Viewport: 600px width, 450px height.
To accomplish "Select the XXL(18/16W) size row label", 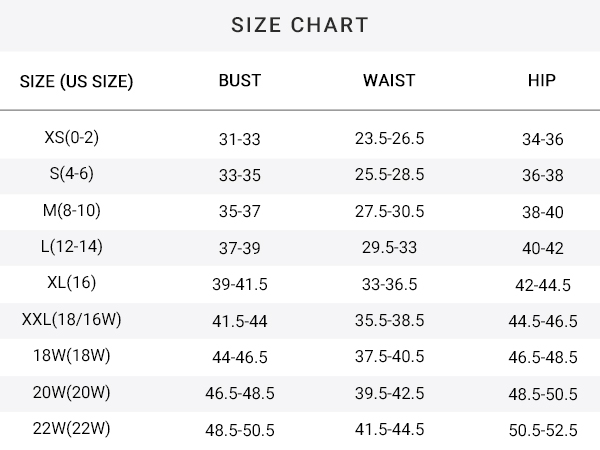I will tap(72, 319).
